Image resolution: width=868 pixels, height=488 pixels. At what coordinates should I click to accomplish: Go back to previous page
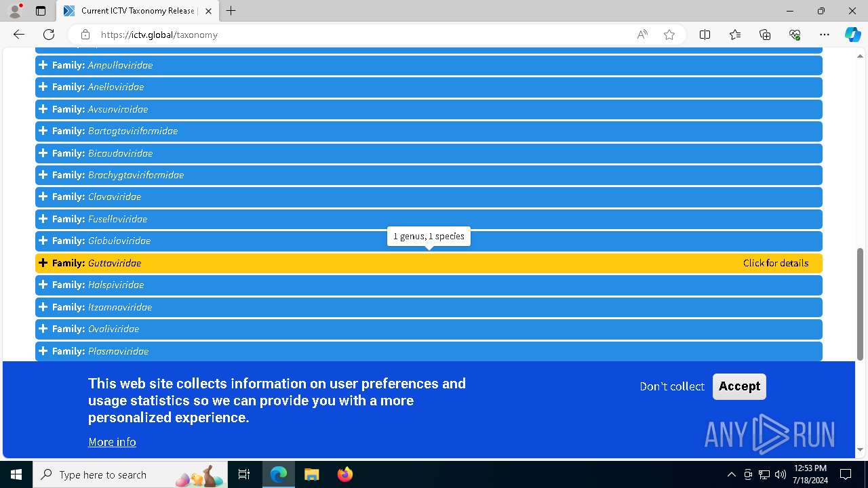19,35
